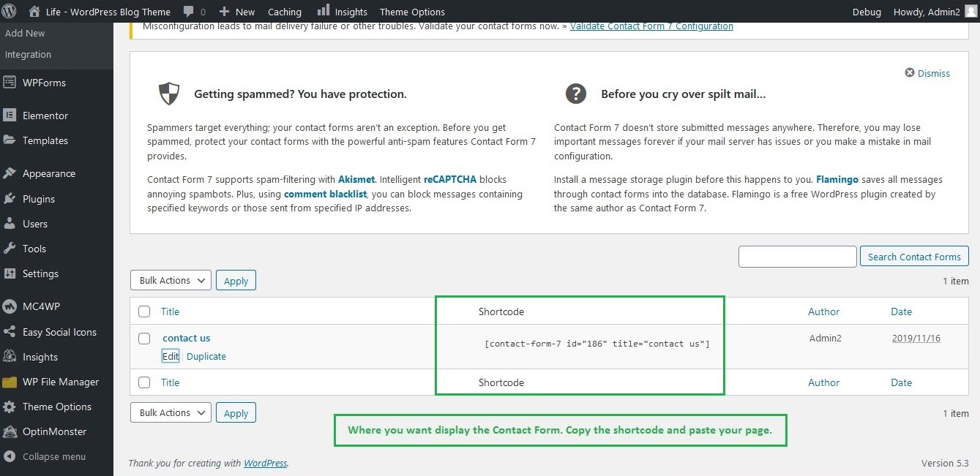Open Theme Options in the admin bar
The image size is (980, 476).
pos(412,12)
